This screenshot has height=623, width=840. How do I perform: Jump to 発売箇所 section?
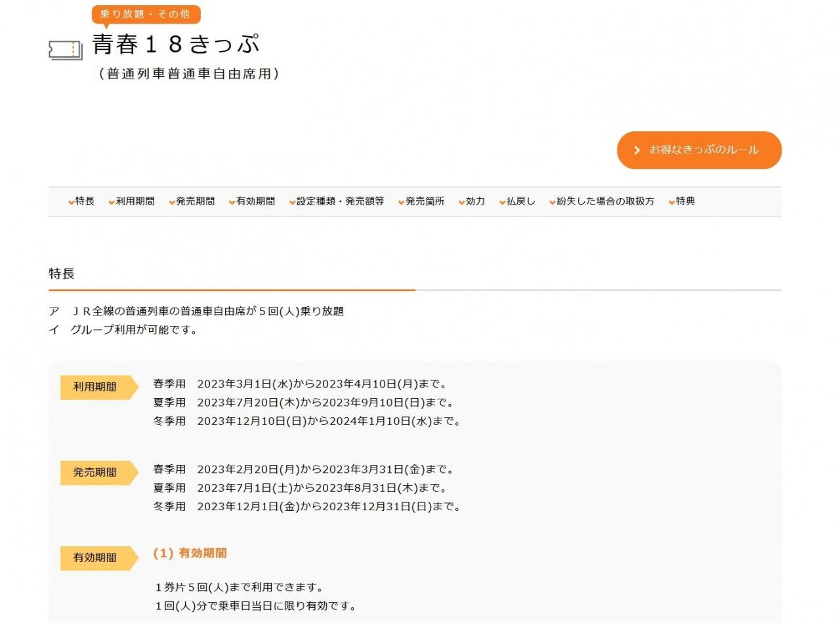coord(421,201)
